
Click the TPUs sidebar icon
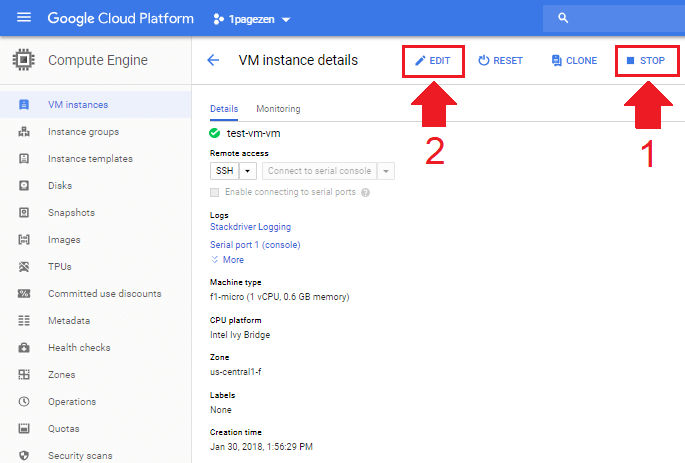tap(24, 266)
